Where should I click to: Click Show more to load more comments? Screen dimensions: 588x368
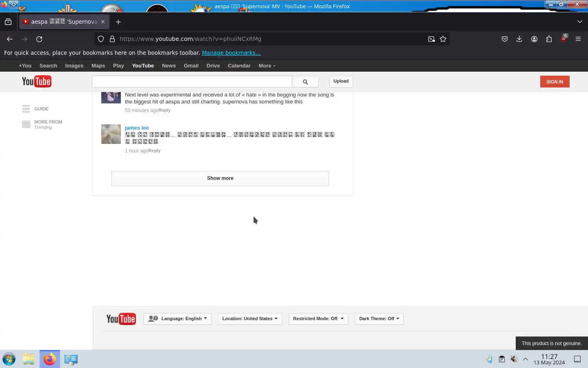(220, 178)
